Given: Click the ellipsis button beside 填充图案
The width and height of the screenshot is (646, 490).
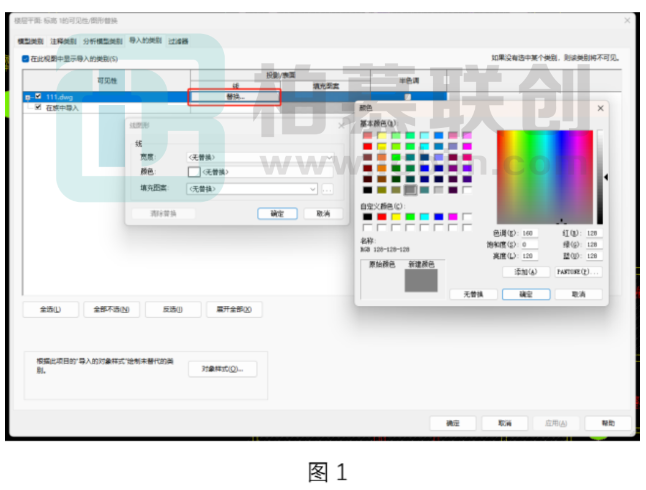Looking at the screenshot, I should pyautogui.click(x=327, y=189).
